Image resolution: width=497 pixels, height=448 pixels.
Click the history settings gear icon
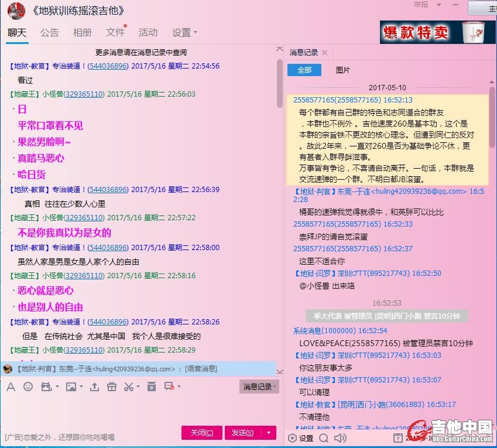click(x=292, y=438)
